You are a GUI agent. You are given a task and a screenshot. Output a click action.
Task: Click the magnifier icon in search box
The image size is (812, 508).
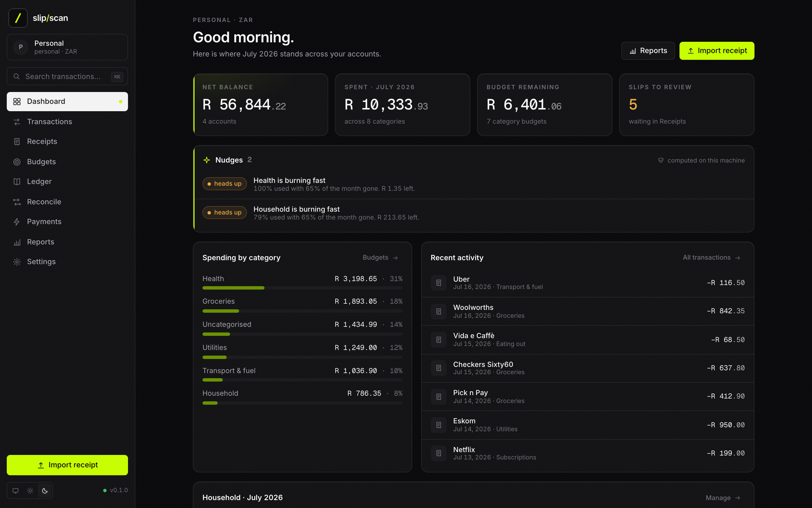[x=16, y=76]
